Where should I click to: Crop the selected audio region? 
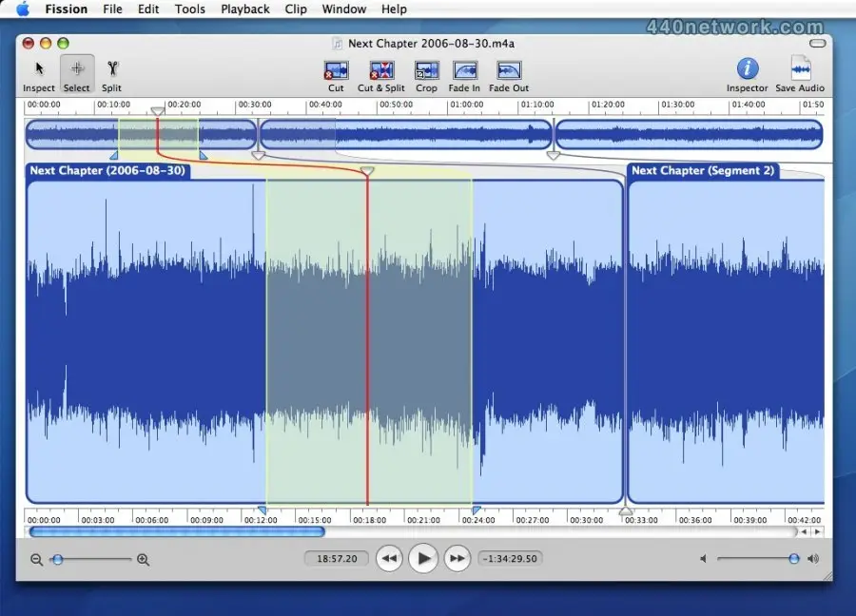coord(426,70)
